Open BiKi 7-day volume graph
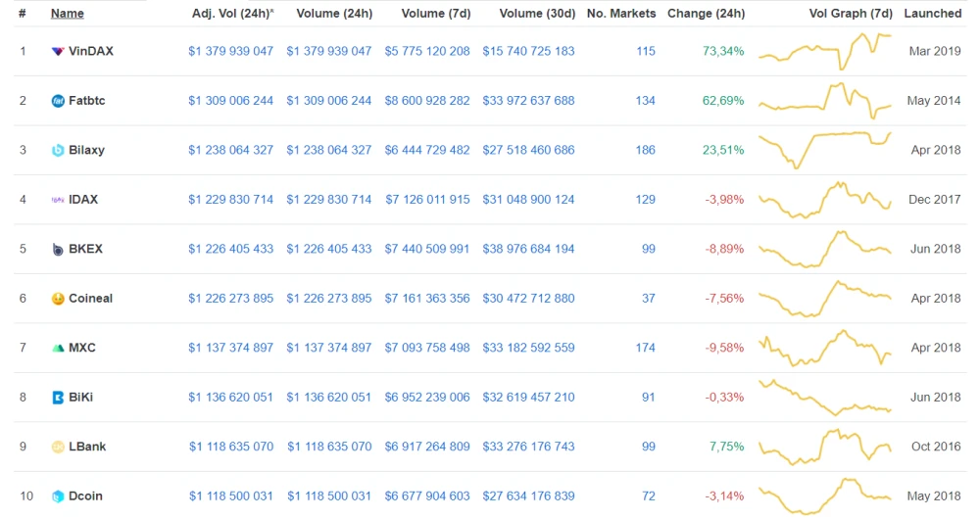The width and height of the screenshot is (980, 519). (825, 397)
